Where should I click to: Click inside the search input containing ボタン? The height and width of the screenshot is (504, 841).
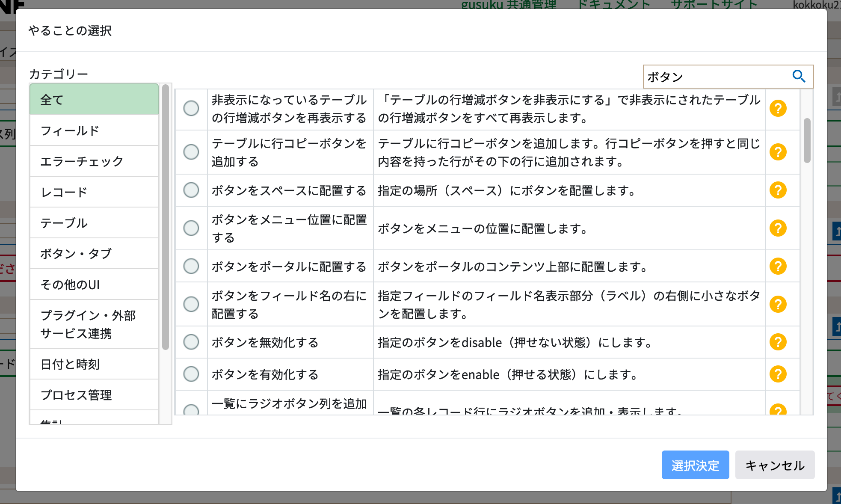(706, 77)
